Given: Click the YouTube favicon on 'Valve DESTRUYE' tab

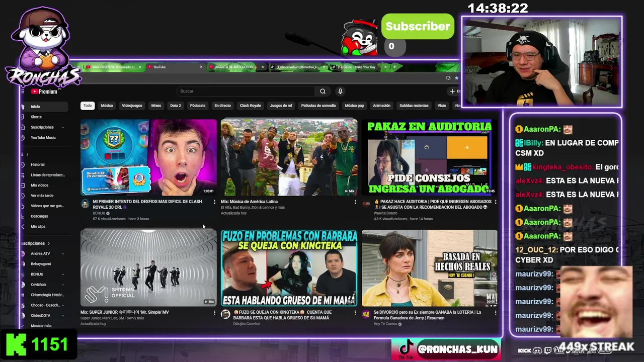Looking at the screenshot, I should 88,67.
